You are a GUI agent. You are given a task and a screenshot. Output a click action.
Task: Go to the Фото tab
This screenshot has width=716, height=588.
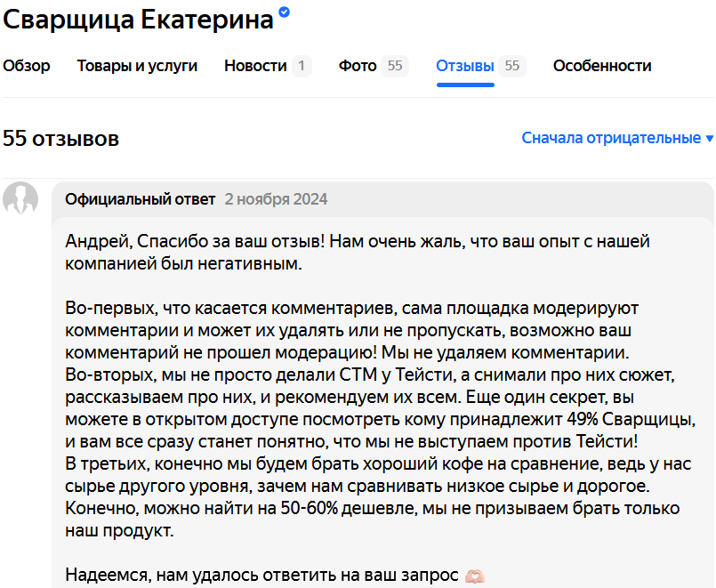click(358, 66)
